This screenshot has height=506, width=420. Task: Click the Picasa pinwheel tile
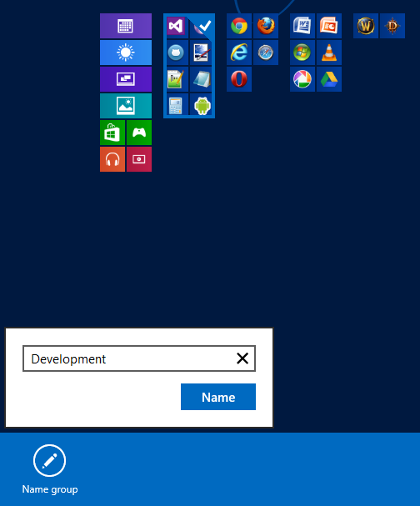302,79
